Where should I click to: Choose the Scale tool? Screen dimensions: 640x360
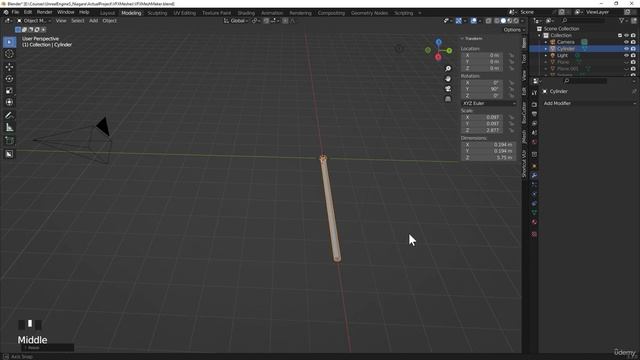(9, 90)
